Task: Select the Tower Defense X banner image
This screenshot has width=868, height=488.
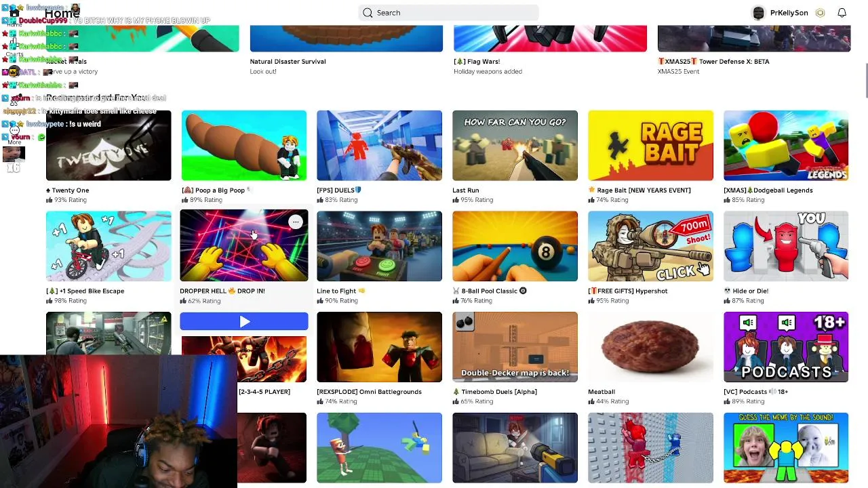Action: 753,39
